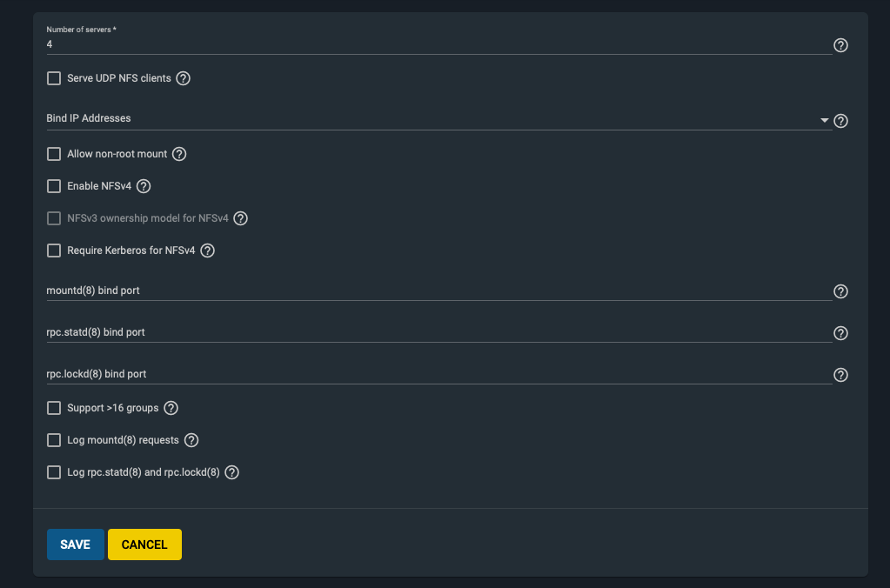Enable the Serve UDP NFS clients checkbox

click(x=54, y=78)
